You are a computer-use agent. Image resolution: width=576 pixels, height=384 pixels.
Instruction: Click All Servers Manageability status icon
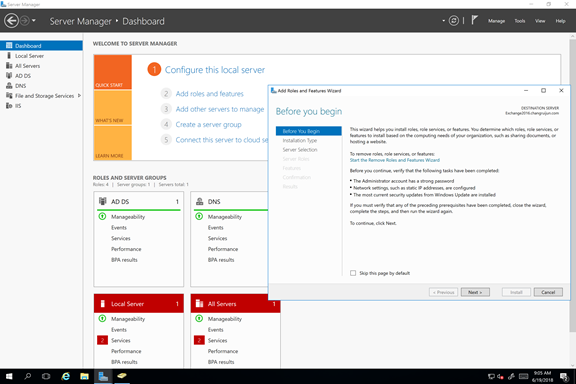click(x=199, y=319)
